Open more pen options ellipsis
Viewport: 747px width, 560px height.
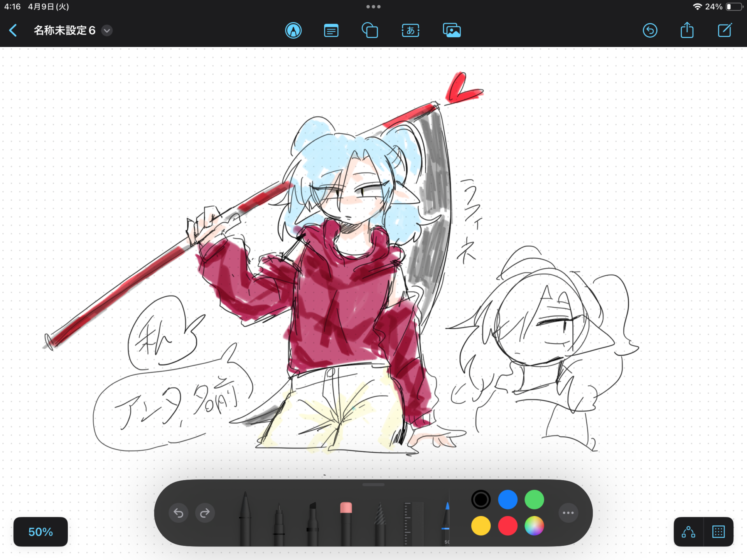pos(568,513)
